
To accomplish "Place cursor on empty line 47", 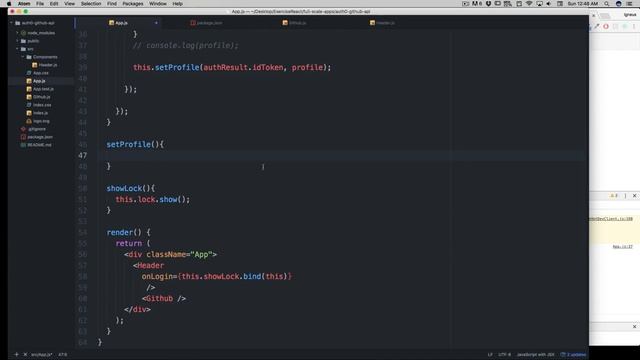I will 343,156.
